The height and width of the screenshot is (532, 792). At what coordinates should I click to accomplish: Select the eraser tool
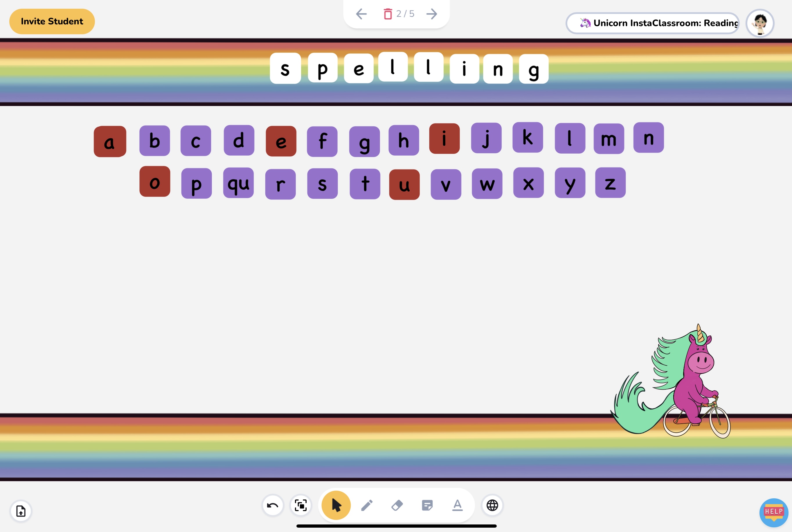tap(397, 505)
